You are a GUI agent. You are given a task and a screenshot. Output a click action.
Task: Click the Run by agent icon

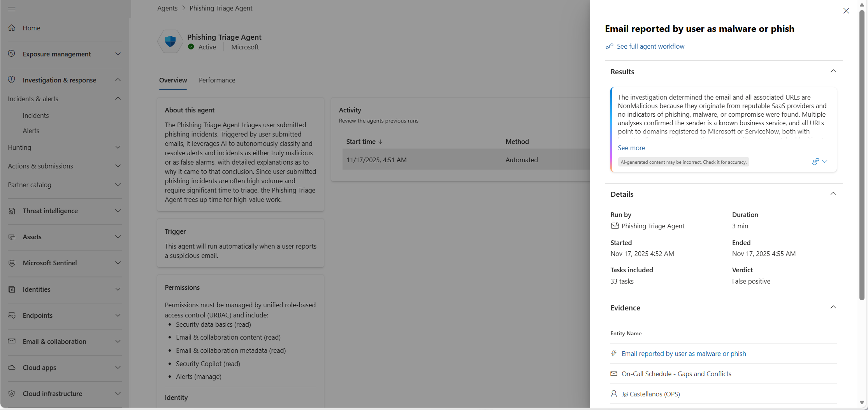(x=615, y=226)
